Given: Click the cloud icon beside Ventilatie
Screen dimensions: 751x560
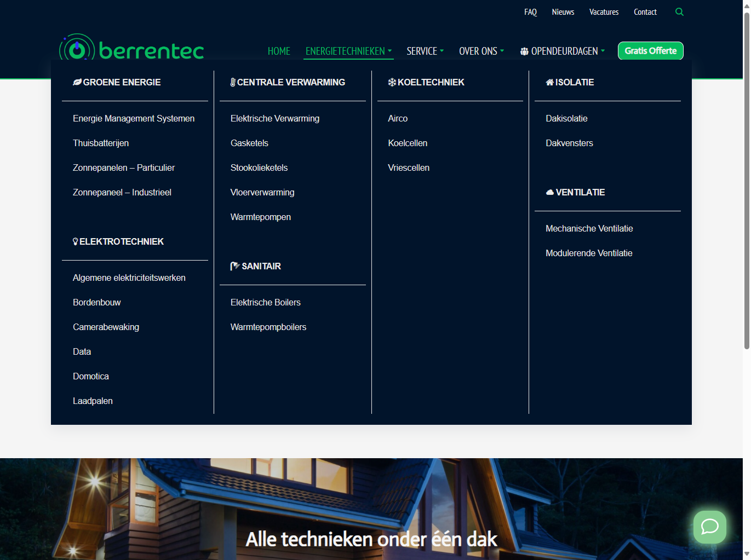Looking at the screenshot, I should tap(550, 192).
